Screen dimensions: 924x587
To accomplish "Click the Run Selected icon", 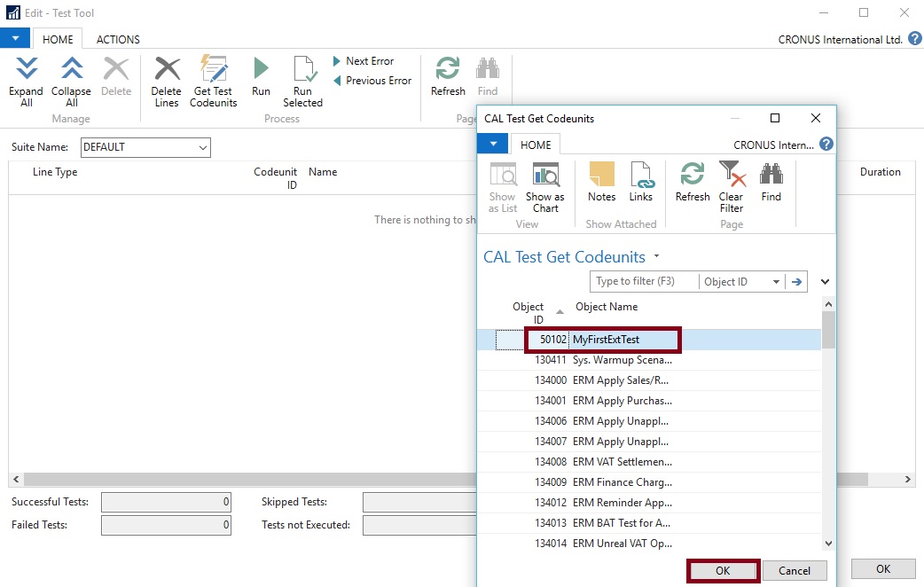I will point(302,70).
